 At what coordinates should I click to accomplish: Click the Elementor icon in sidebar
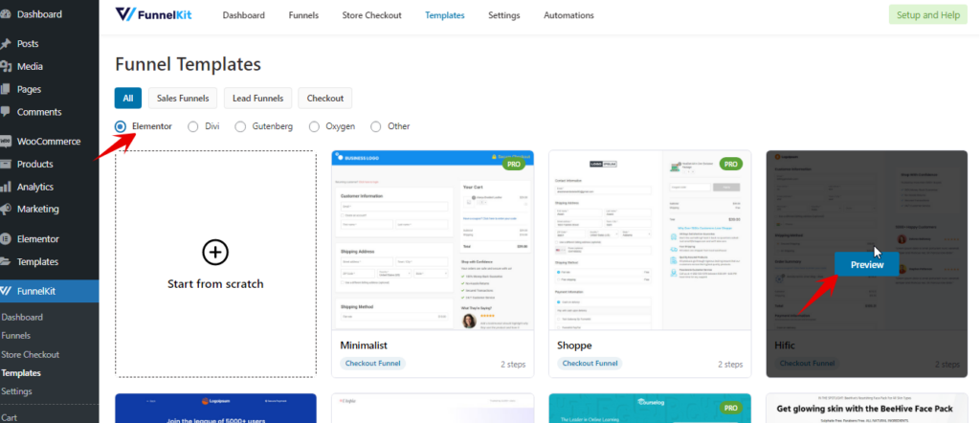5,238
